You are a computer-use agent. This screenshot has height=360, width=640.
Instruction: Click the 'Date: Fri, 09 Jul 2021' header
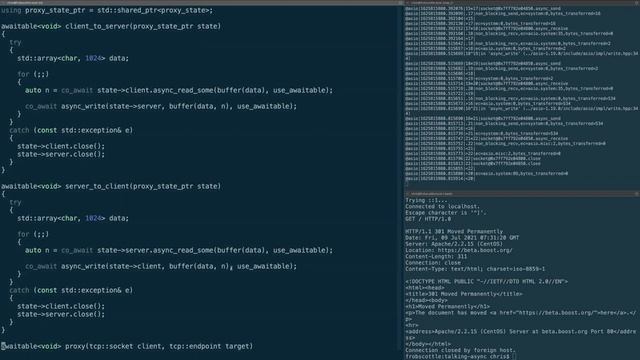462,238
